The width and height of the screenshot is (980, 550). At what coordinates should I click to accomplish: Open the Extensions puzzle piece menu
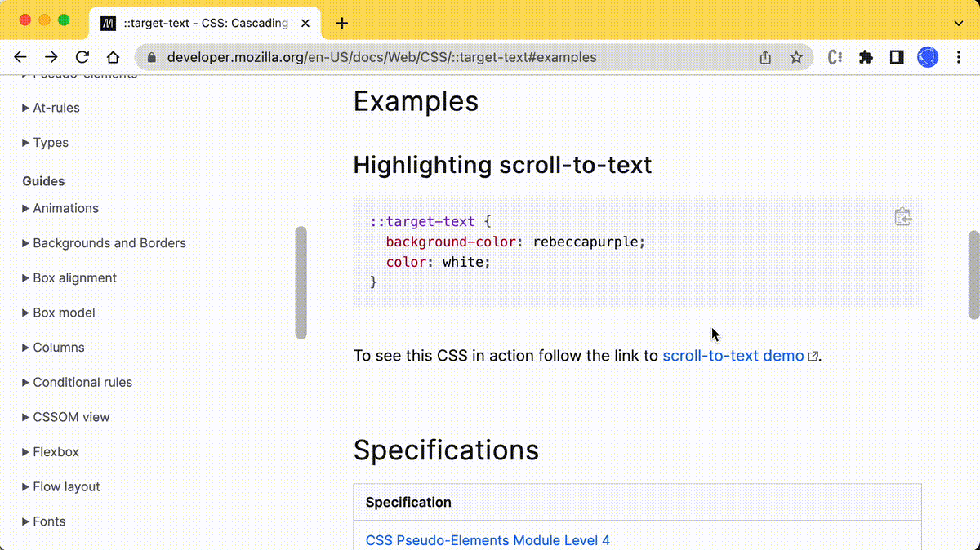click(x=866, y=57)
